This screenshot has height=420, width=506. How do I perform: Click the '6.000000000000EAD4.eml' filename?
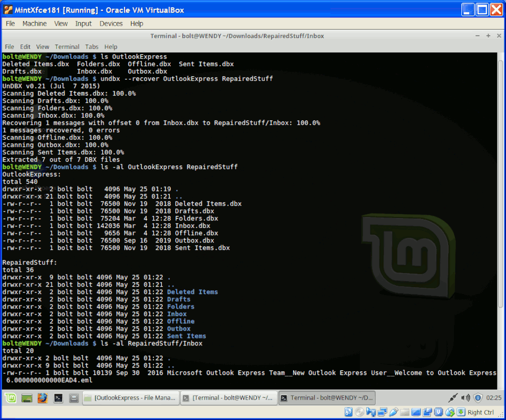tap(49, 380)
